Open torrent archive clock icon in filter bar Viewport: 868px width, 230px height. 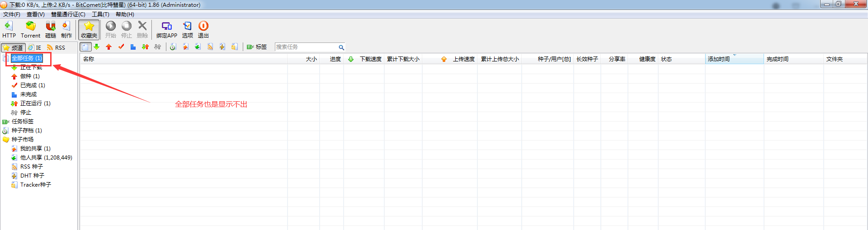click(173, 47)
